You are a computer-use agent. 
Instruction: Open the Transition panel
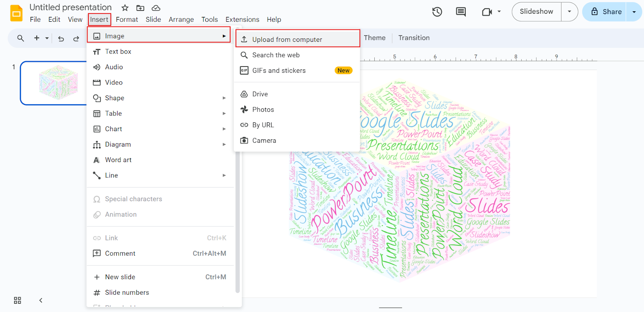(x=414, y=38)
